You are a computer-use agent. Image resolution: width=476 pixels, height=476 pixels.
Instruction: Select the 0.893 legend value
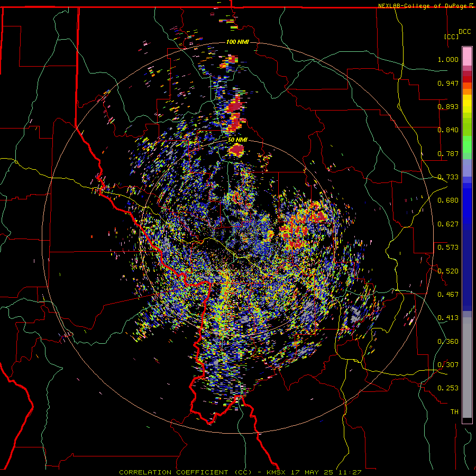click(448, 106)
